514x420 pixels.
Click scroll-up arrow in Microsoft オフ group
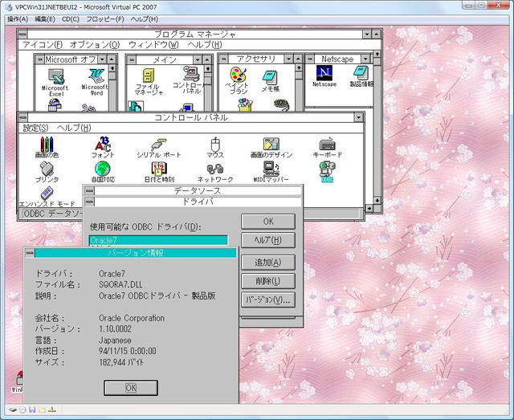coord(112,68)
